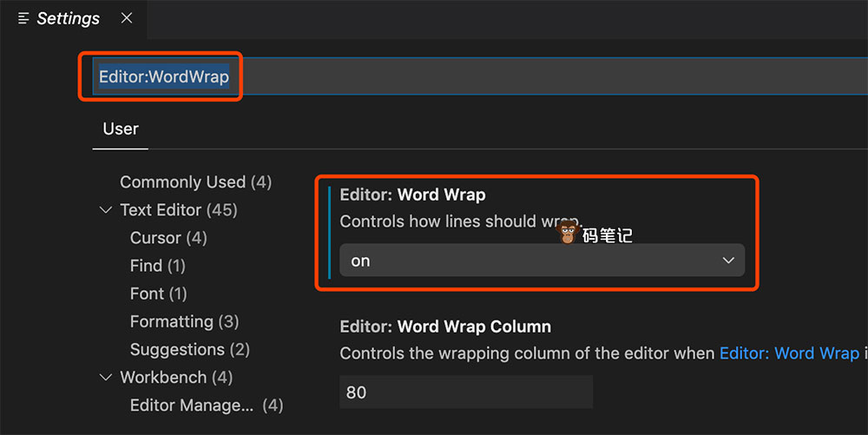Follow the blue Editor: Word Wrap link
Viewport: 868px width, 435px height.
point(788,353)
